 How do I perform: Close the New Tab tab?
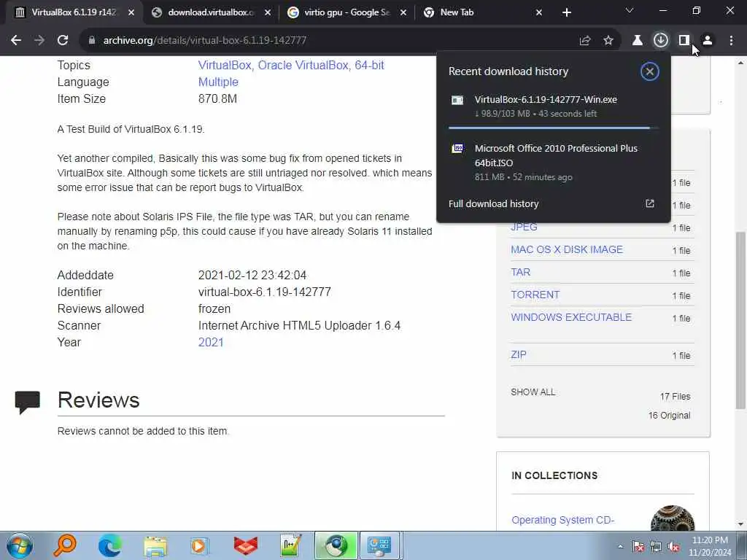539,12
